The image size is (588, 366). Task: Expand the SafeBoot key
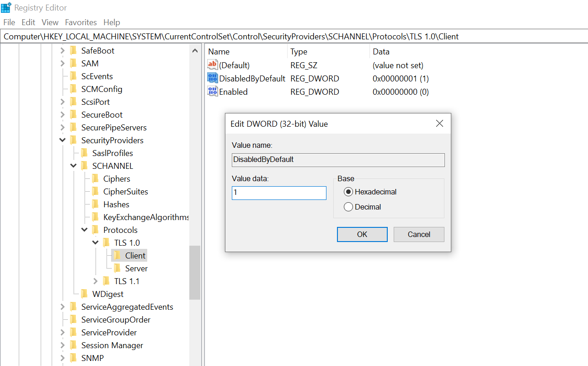[x=62, y=50]
